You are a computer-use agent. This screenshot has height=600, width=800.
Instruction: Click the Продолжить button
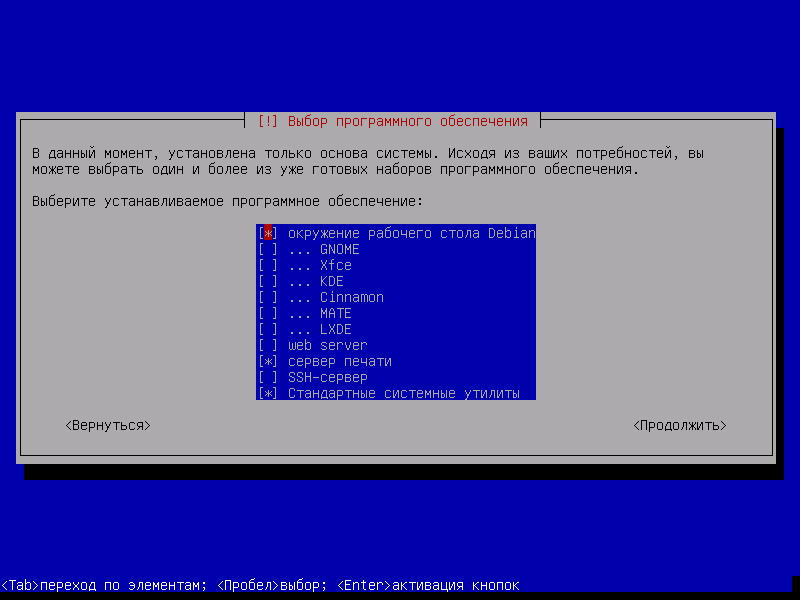click(x=680, y=426)
